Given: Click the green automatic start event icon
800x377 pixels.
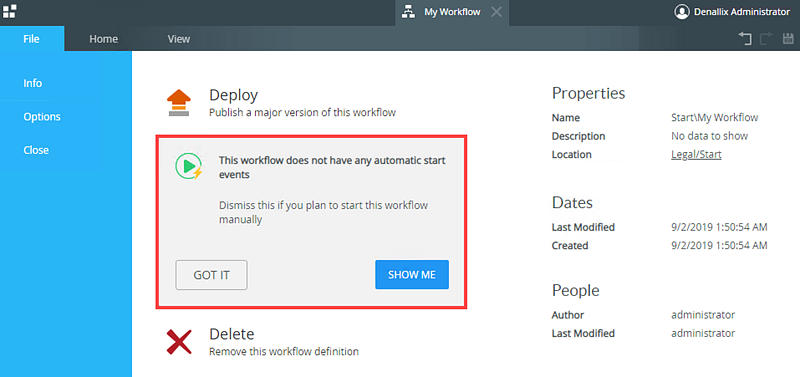Looking at the screenshot, I should coord(189,166).
